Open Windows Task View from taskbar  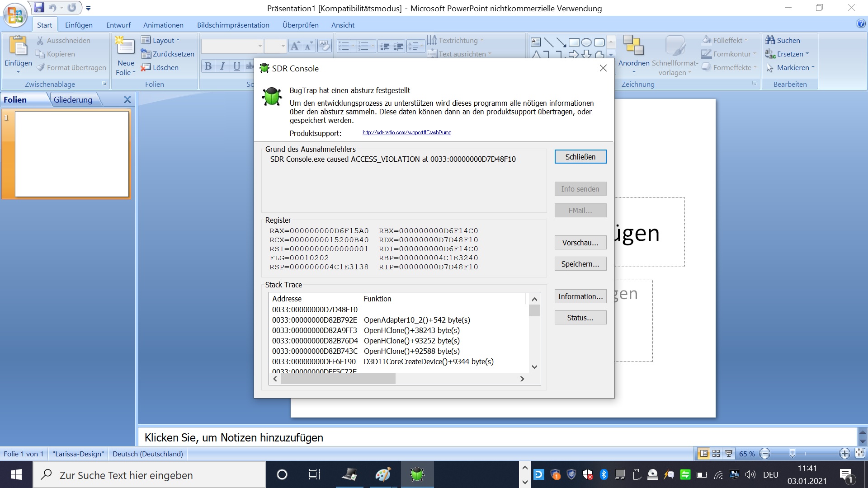coord(314,474)
